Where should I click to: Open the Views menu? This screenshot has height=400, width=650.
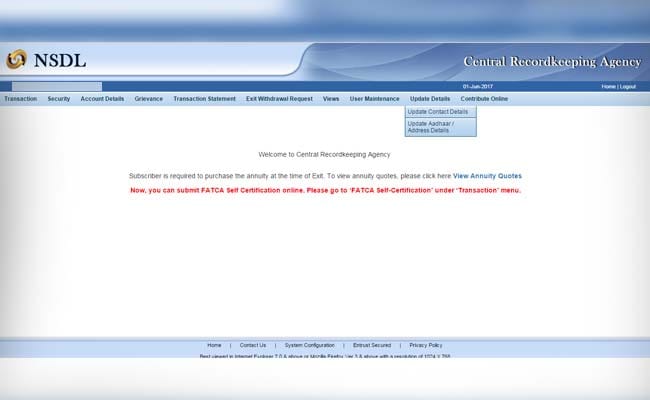click(331, 99)
